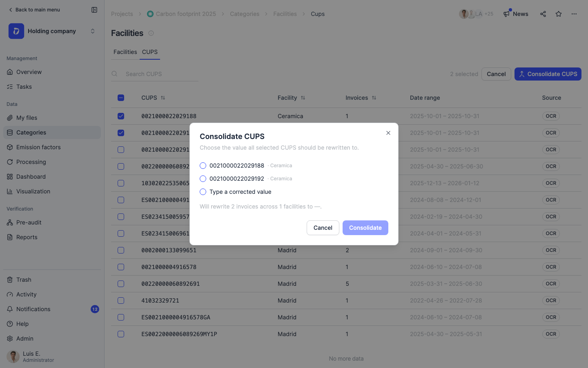Open the three-dots more options menu
This screenshot has height=368, width=588.
pyautogui.click(x=574, y=14)
